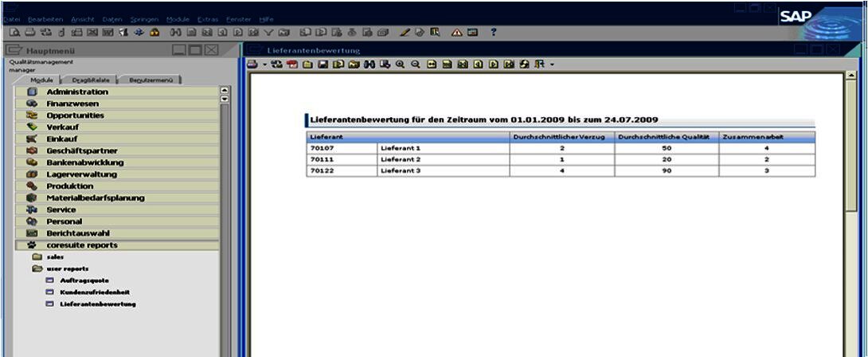This screenshot has height=357, width=868.
Task: Click the Lieferant 3 table cell
Action: pyautogui.click(x=444, y=171)
